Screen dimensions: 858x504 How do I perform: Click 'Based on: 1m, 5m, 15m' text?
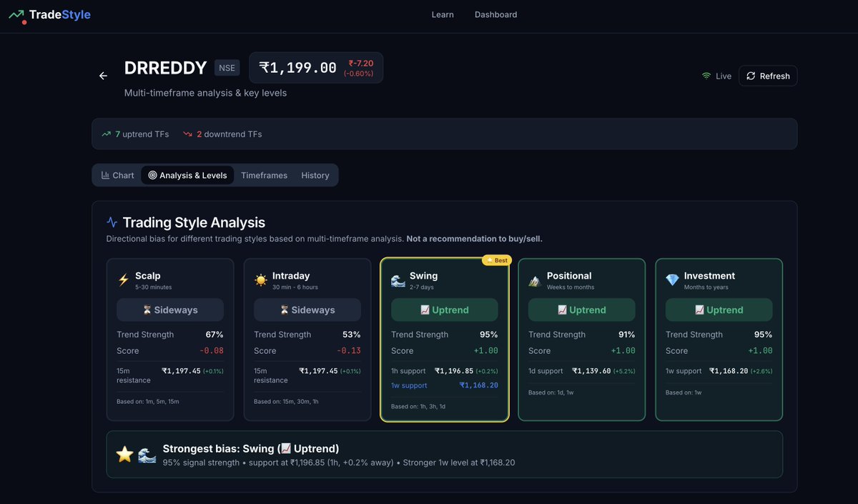tap(148, 402)
